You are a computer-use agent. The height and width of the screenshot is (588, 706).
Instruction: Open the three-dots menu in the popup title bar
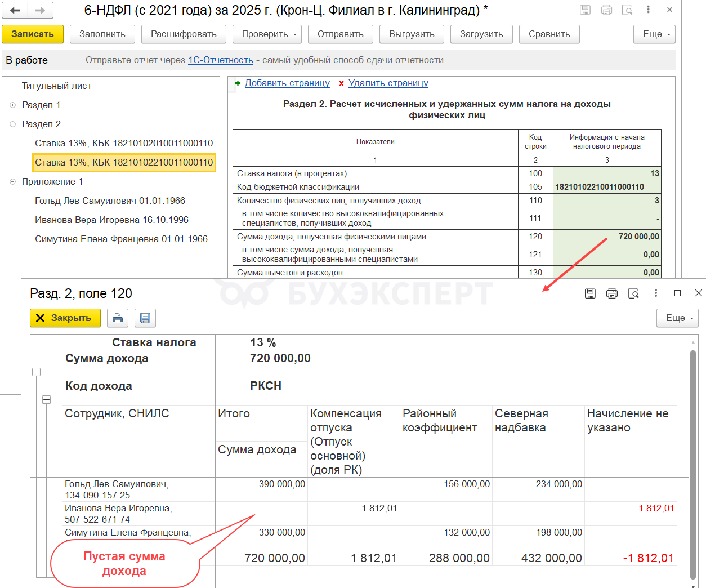coord(655,293)
